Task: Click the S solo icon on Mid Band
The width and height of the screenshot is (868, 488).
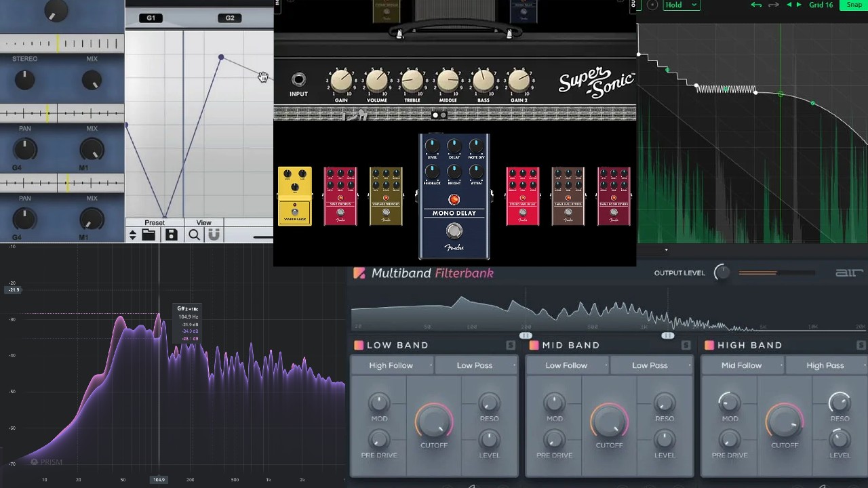Action: coord(686,345)
